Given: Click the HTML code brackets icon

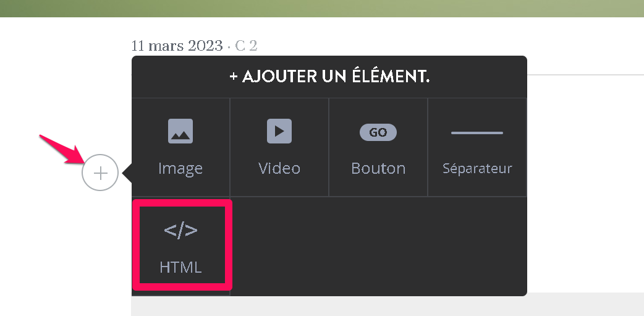Looking at the screenshot, I should pyautogui.click(x=180, y=231).
